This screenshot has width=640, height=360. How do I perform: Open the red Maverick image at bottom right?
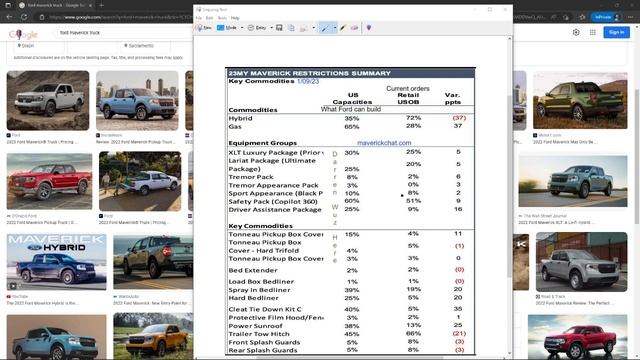(578, 337)
